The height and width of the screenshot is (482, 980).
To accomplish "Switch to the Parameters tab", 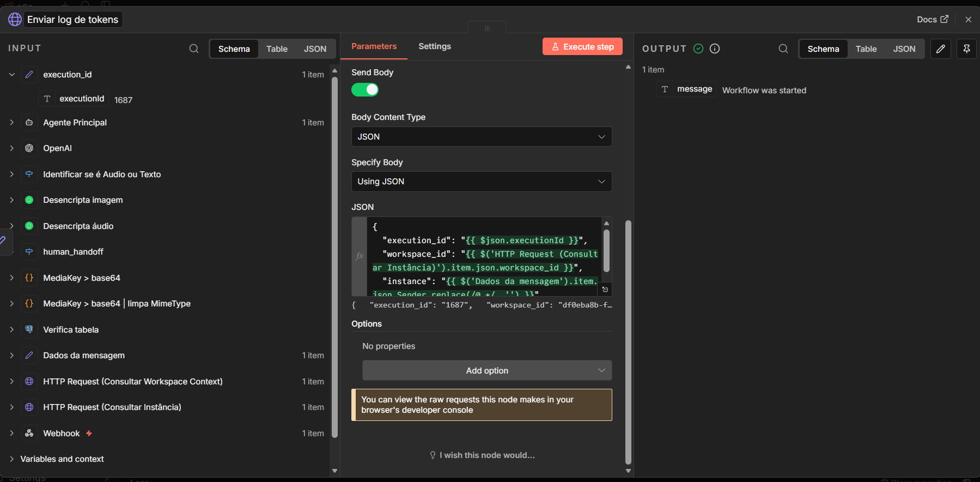I will point(374,46).
